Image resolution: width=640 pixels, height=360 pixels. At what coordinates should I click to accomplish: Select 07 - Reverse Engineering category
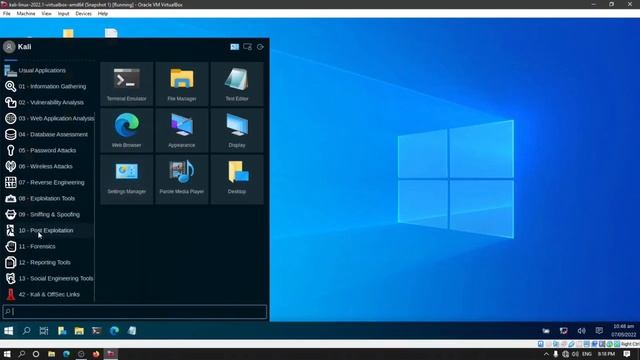(x=48, y=182)
